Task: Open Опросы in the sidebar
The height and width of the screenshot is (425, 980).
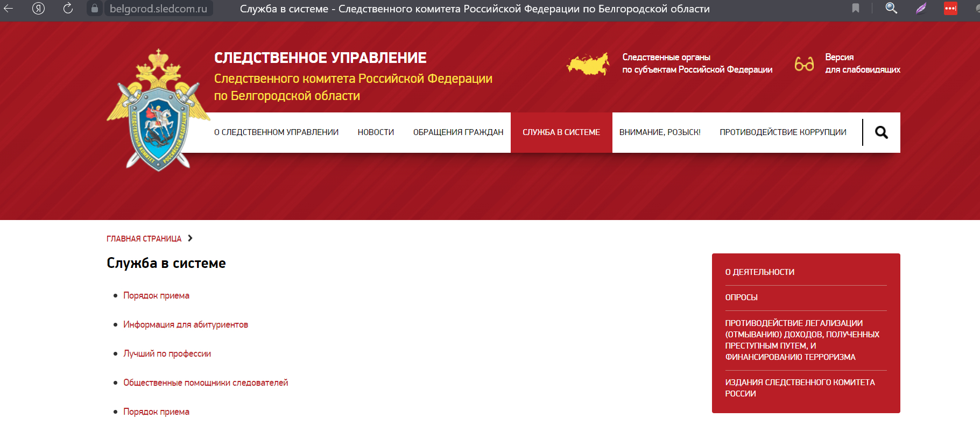Action: tap(741, 297)
